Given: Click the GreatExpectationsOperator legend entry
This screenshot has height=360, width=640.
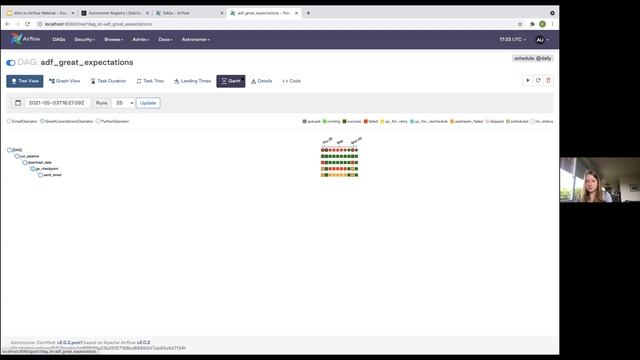Looking at the screenshot, I should [67, 121].
